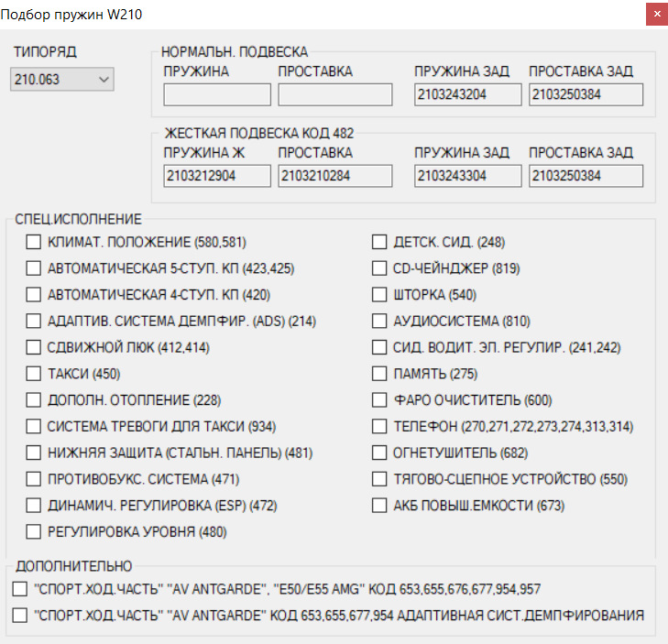
Task: Enable the E50/E55 AMG sport chassis checkbox
Action: click(x=20, y=589)
